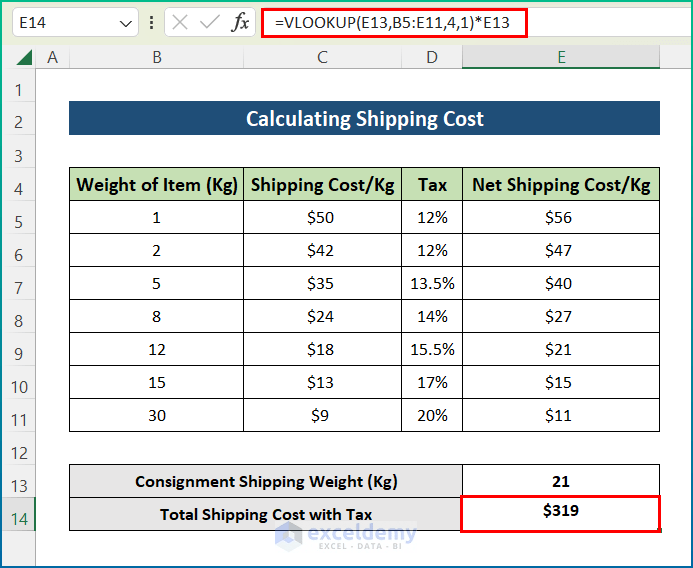Select net cost cell $27
Viewport: 693px width, 568px height.
[x=561, y=316]
